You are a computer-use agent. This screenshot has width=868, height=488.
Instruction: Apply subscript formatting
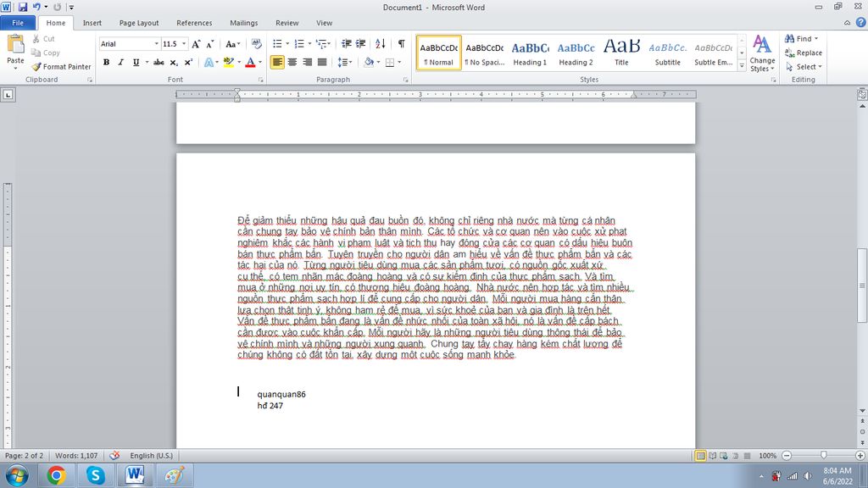pos(174,63)
